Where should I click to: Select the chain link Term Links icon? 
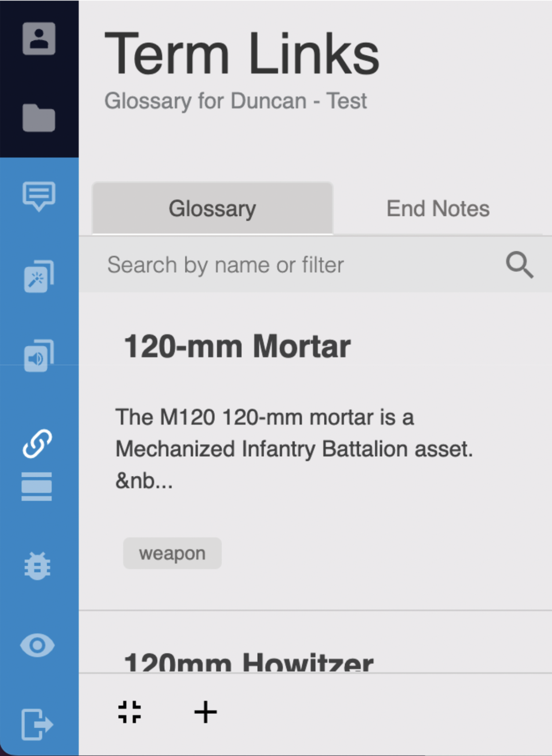click(x=37, y=443)
